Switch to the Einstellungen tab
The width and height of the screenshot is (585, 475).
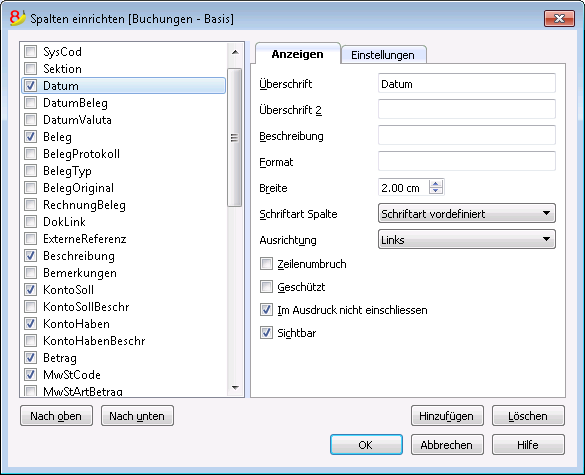click(383, 55)
